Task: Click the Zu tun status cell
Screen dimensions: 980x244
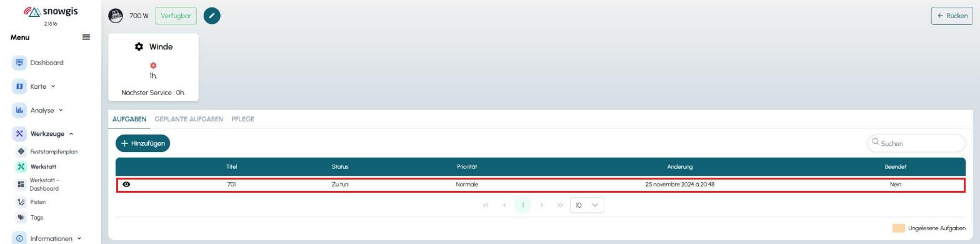Action: click(x=340, y=185)
